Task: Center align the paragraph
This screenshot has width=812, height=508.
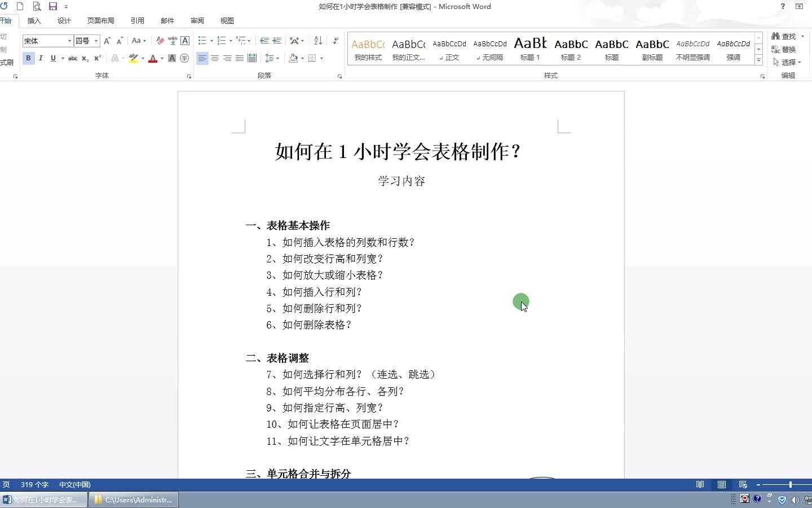Action: tap(215, 58)
